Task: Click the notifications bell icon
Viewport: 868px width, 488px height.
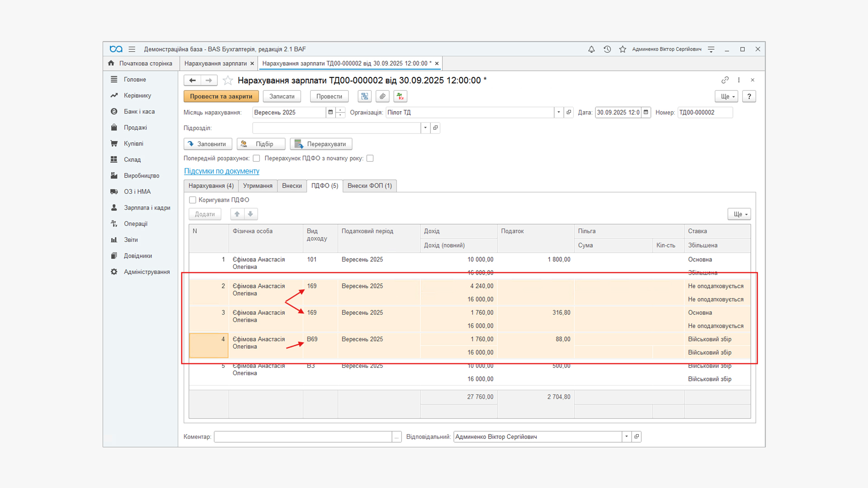Action: pyautogui.click(x=591, y=49)
